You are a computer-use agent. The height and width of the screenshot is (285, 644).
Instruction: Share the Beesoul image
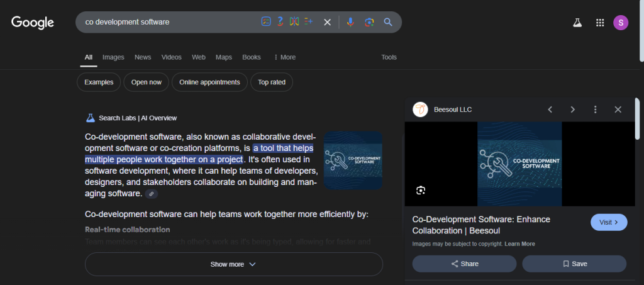point(464,264)
